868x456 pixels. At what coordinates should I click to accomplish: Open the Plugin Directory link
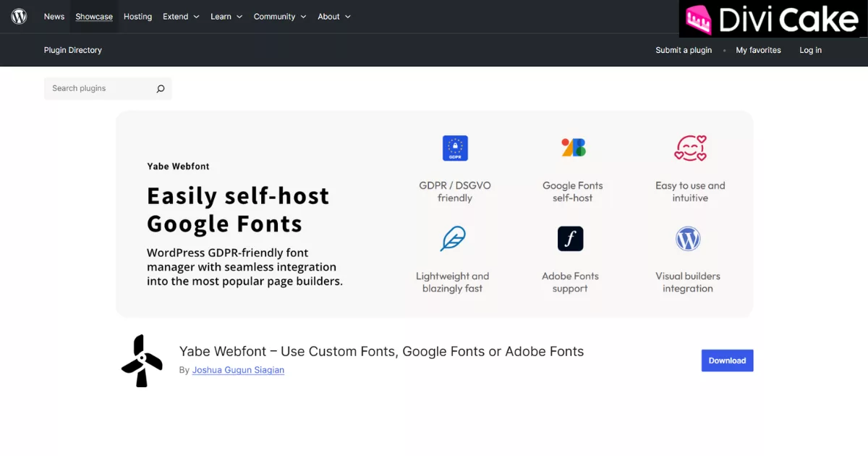(73, 50)
